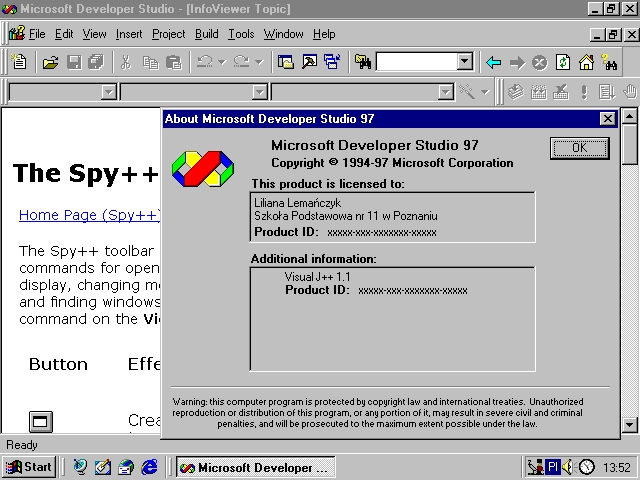Open the Project menu
The height and width of the screenshot is (480, 640).
click(x=169, y=34)
